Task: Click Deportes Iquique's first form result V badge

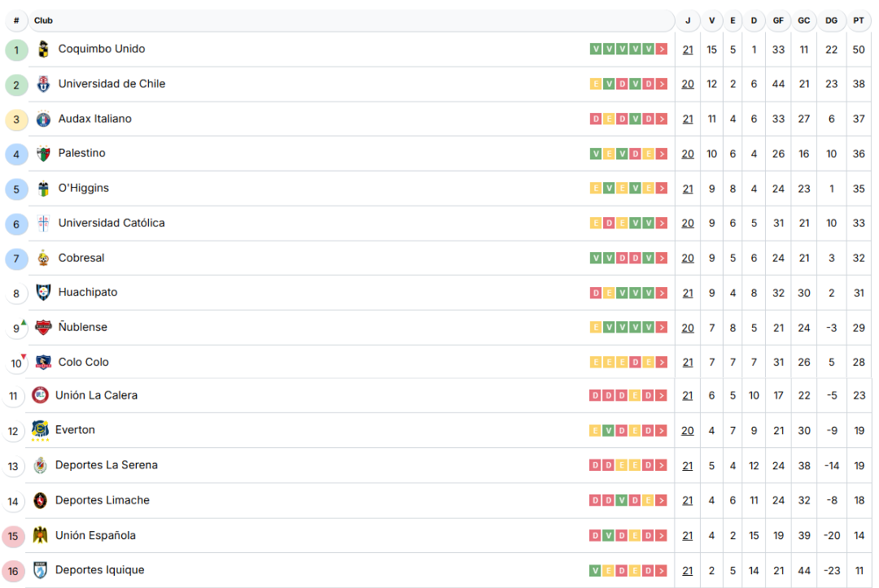Action: [x=595, y=571]
